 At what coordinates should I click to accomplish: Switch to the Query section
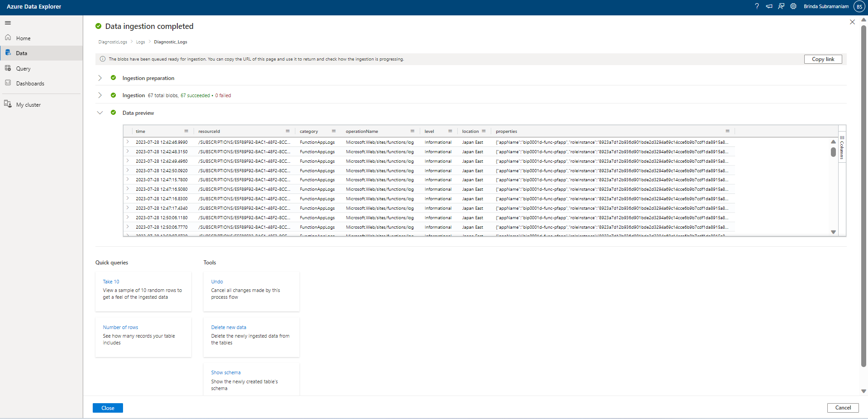[23, 68]
